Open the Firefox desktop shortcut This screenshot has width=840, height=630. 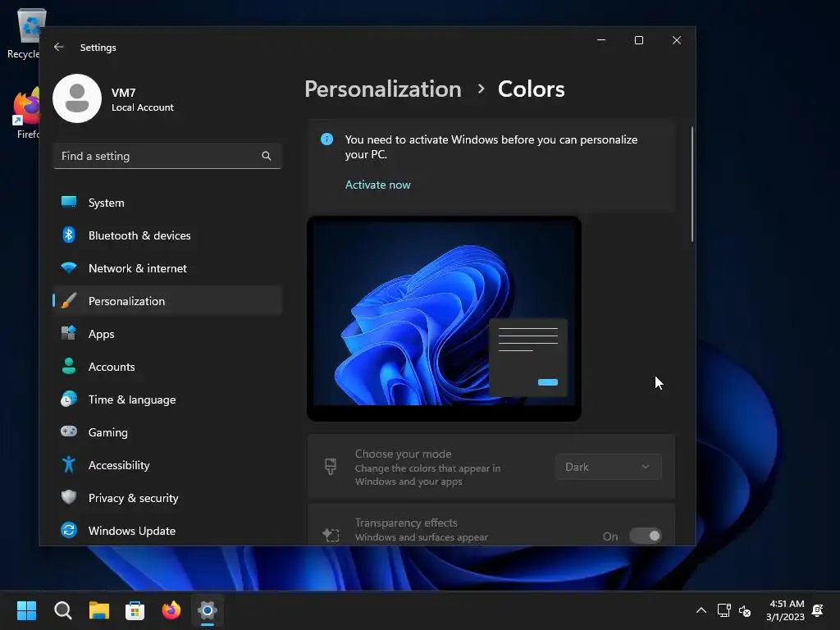(x=28, y=113)
